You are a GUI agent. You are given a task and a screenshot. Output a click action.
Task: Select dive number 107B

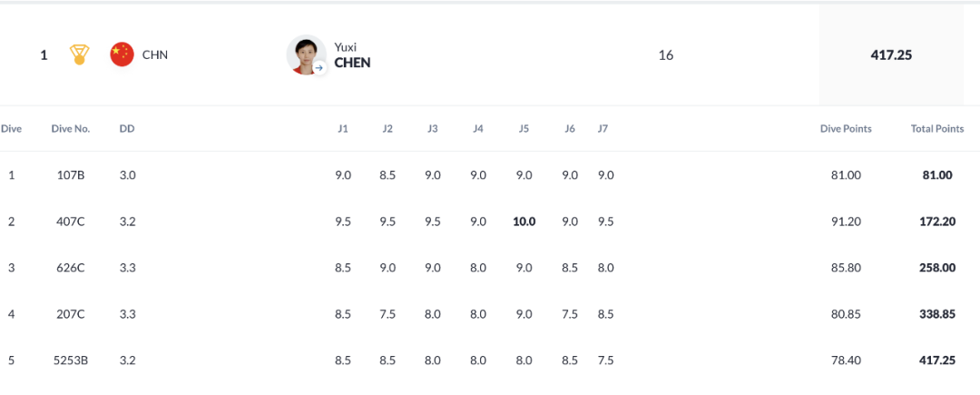pos(71,175)
